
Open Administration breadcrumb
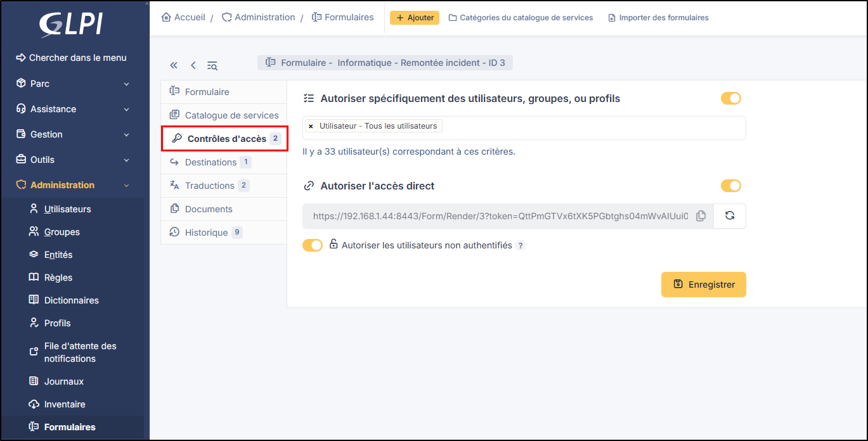coord(259,17)
